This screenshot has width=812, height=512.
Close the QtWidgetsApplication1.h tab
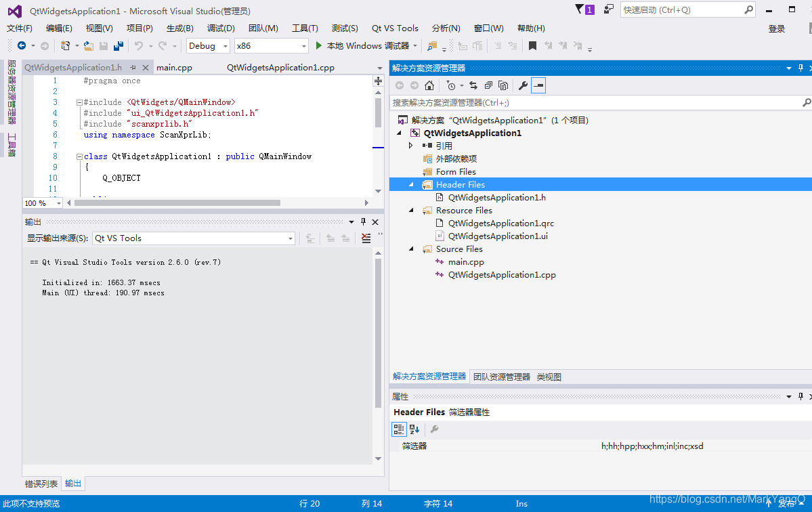pyautogui.click(x=146, y=67)
